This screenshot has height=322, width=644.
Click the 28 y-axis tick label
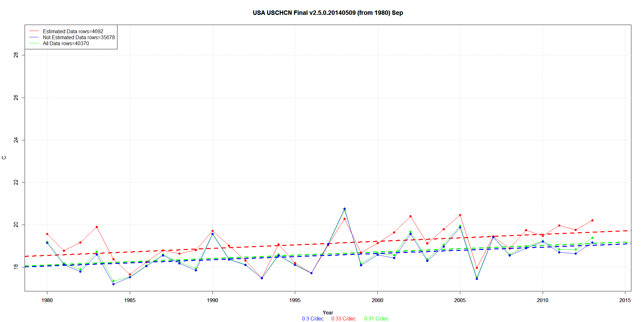(16, 55)
